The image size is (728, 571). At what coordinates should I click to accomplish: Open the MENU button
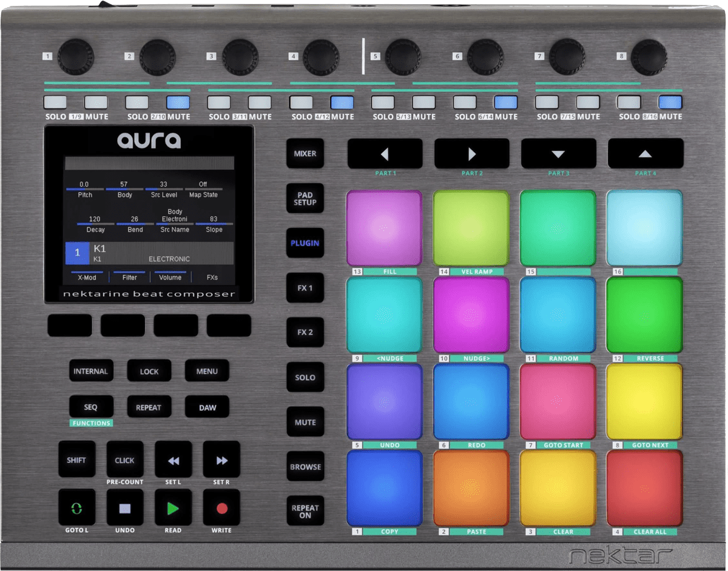coord(207,371)
